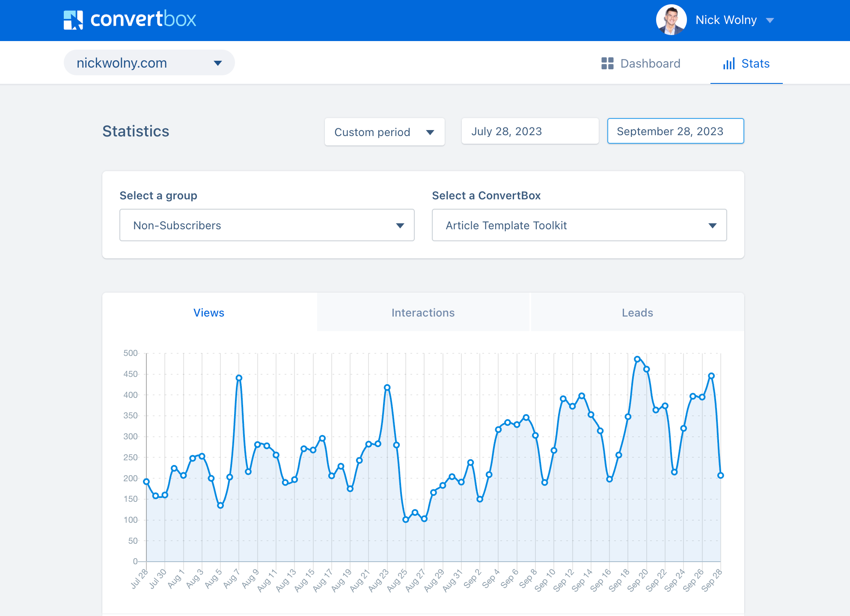Click the Nick Wolny username text
The image size is (850, 616).
pyautogui.click(x=726, y=20)
